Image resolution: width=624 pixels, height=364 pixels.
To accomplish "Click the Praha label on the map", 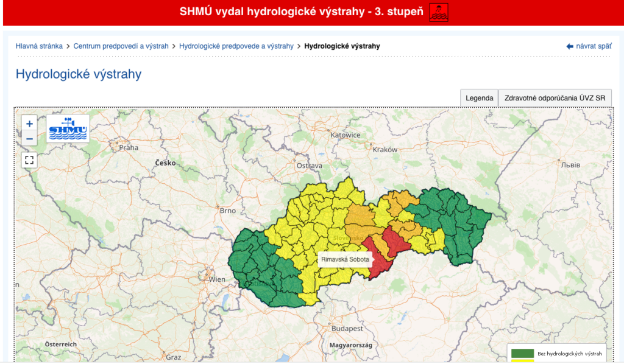I will point(129,147).
